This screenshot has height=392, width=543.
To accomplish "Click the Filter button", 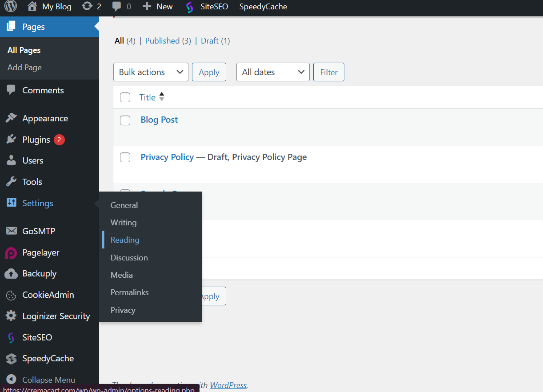I will pyautogui.click(x=329, y=72).
